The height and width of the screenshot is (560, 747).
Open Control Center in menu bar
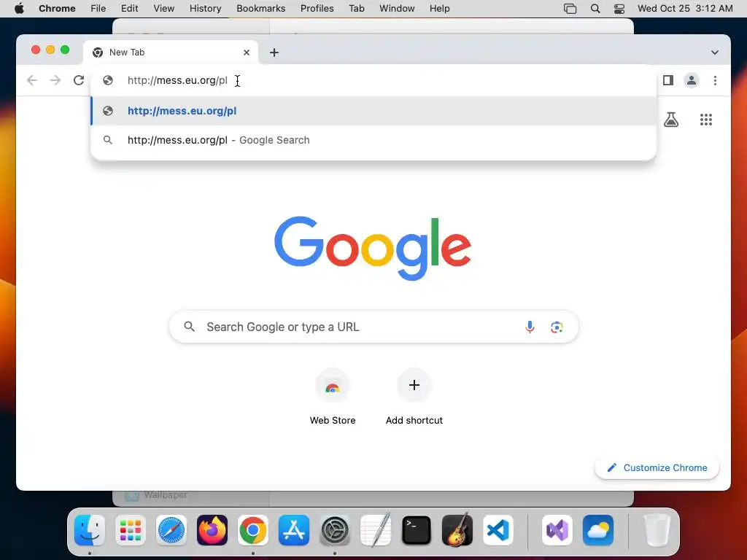pyautogui.click(x=619, y=9)
